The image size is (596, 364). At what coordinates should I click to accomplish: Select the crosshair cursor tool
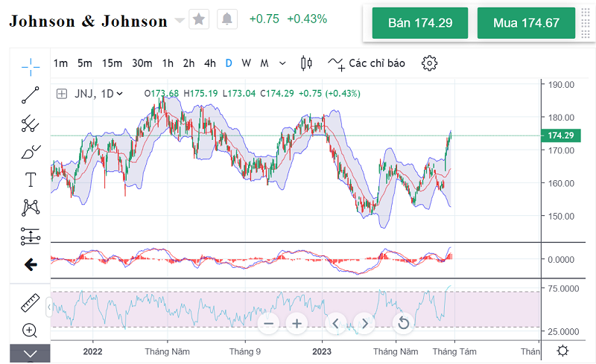(31, 67)
